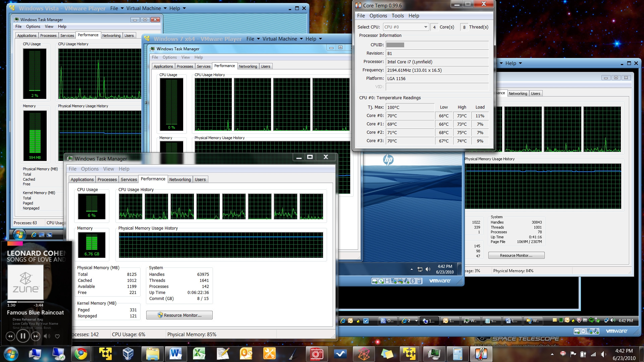The width and height of the screenshot is (644, 362).
Task: Open Microsoft Word from the taskbar
Action: 175,354
